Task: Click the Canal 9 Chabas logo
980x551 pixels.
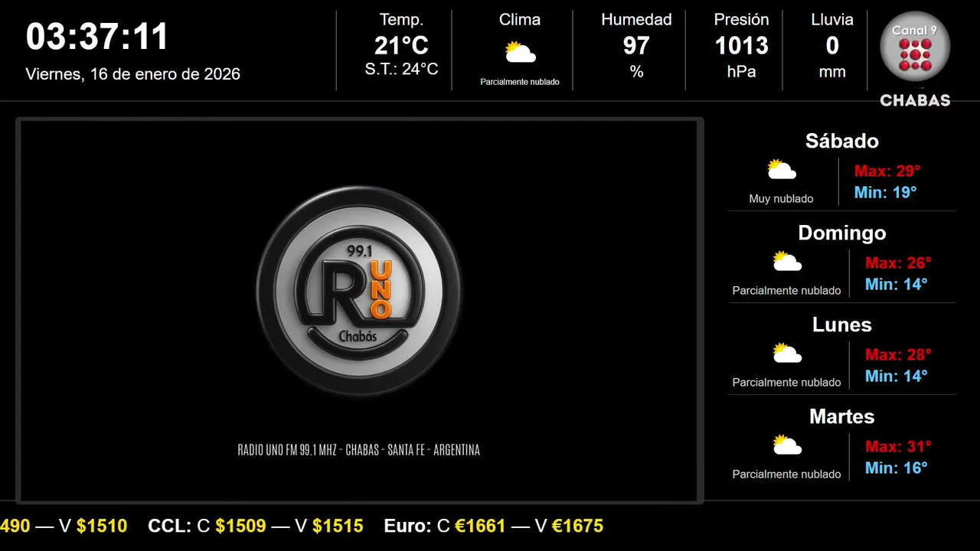Action: pyautogui.click(x=915, y=59)
